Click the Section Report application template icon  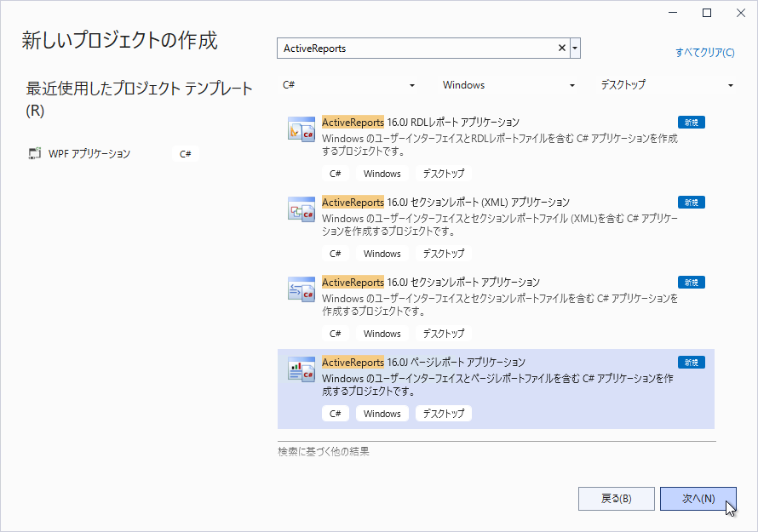tap(301, 289)
